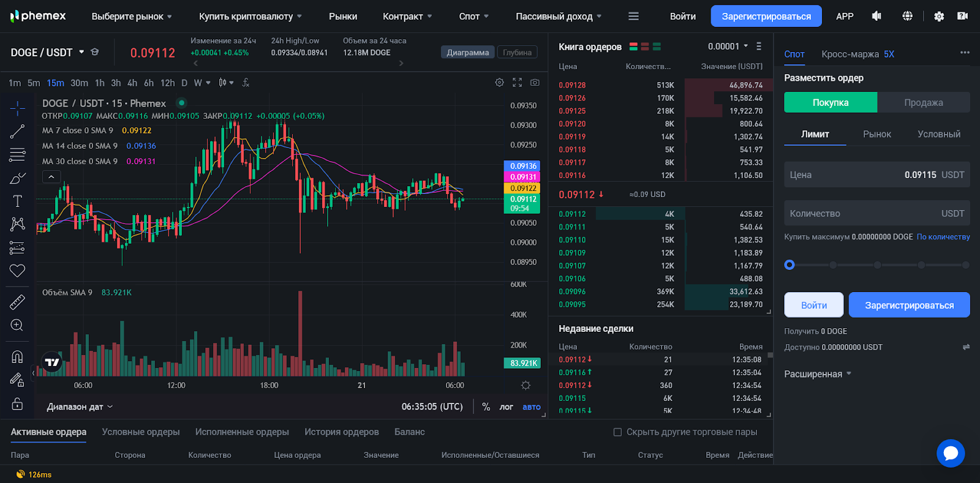980x483 pixels.
Task: Switch to История ордеров tab
Action: point(341,432)
